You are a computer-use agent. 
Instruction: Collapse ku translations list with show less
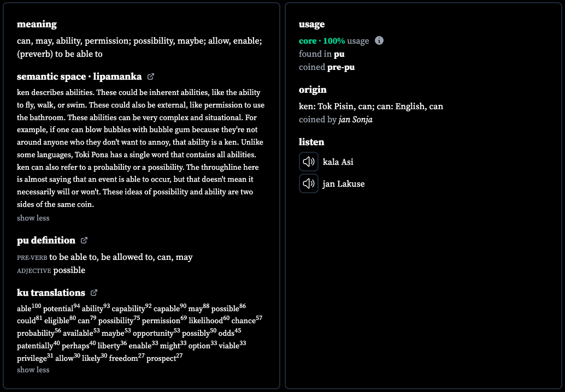tap(33, 370)
